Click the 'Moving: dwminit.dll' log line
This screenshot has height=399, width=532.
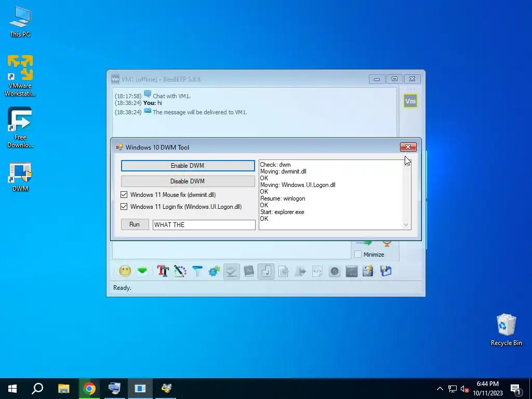[x=283, y=171]
